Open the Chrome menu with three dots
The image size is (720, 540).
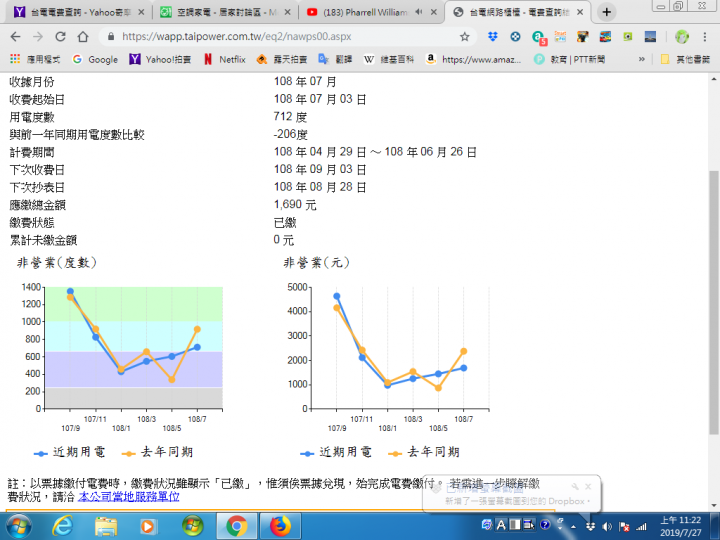(x=704, y=37)
